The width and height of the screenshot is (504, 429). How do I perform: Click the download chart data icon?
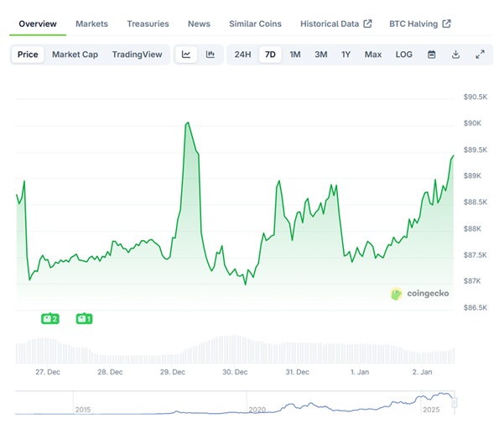455,55
